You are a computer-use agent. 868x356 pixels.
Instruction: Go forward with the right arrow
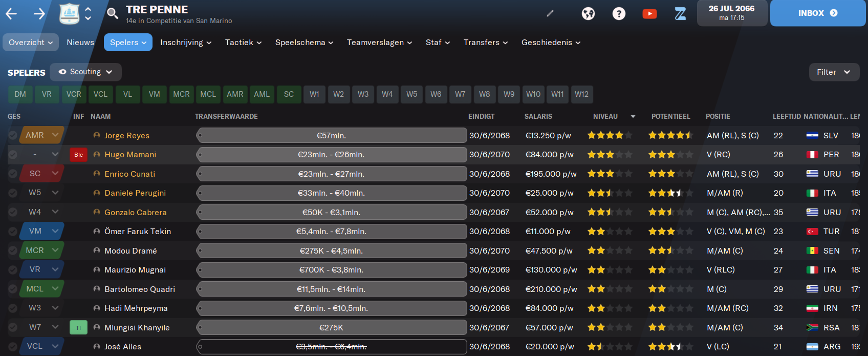pyautogui.click(x=39, y=14)
